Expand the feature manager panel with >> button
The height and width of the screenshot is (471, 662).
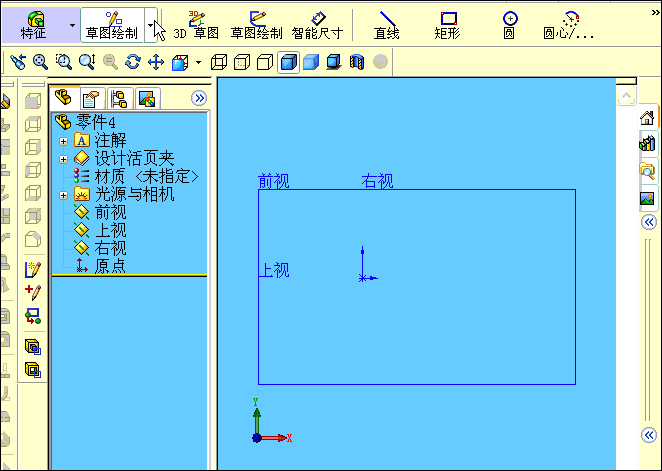click(x=198, y=98)
